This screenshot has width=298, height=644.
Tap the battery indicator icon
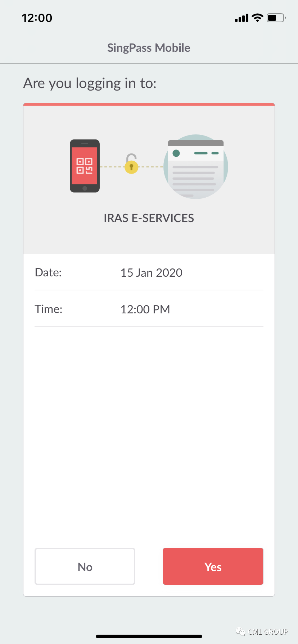tap(276, 18)
